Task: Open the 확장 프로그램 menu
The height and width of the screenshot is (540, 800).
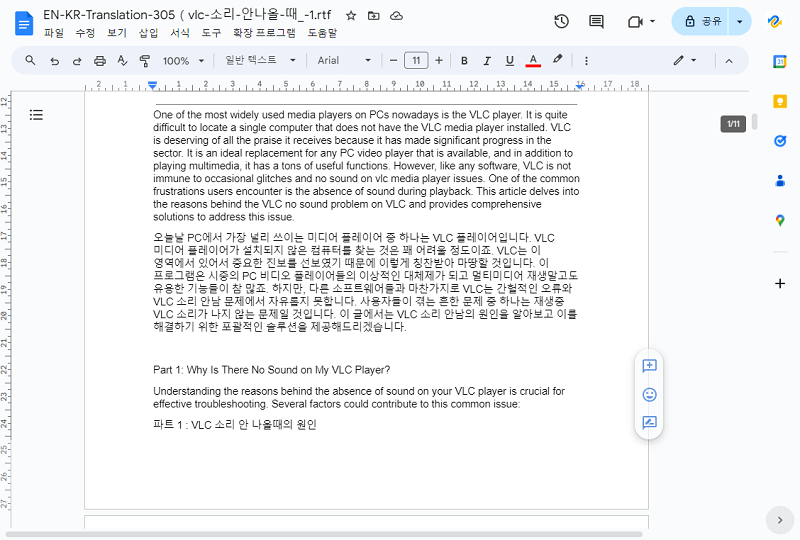Action: tap(264, 33)
